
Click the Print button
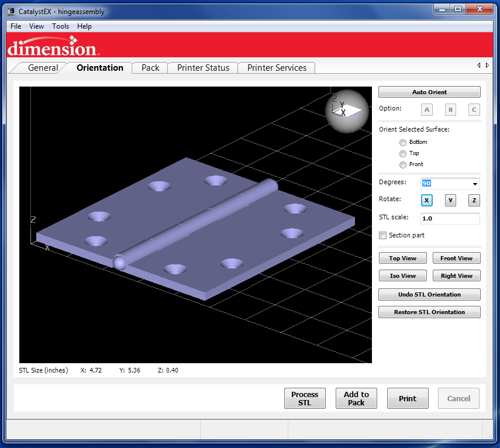[x=408, y=398]
